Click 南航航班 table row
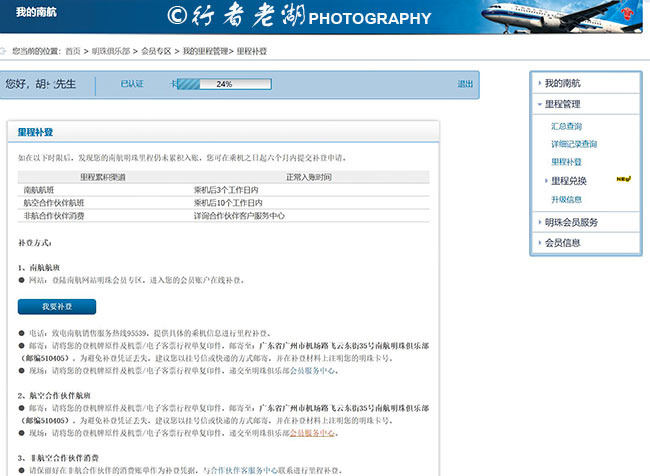 (223, 190)
